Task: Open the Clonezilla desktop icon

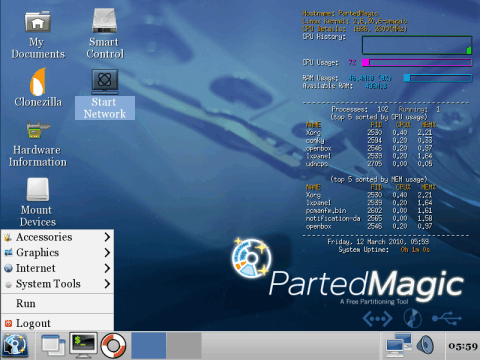Action: tap(38, 87)
